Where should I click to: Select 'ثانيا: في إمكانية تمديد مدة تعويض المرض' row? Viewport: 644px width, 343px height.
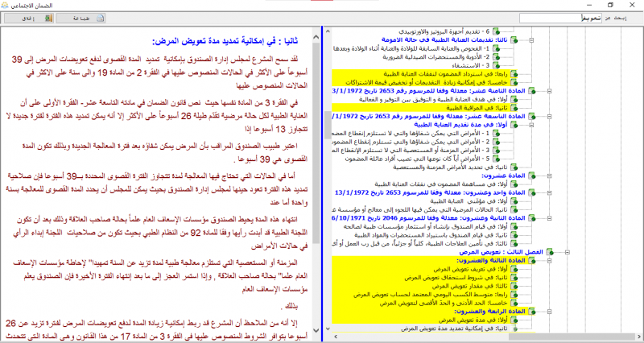[x=454, y=329]
